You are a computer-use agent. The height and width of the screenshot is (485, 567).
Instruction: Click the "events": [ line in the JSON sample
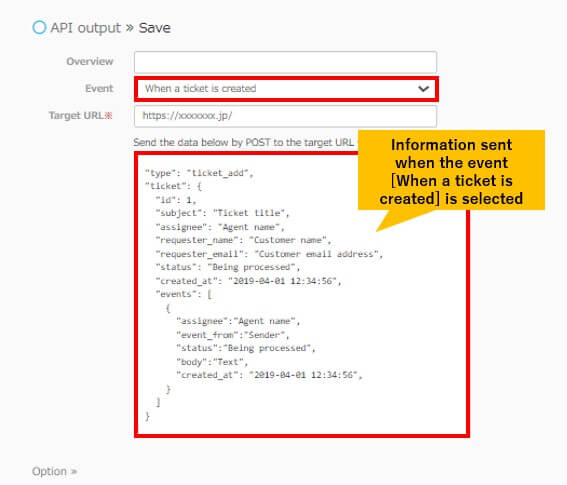click(x=183, y=294)
